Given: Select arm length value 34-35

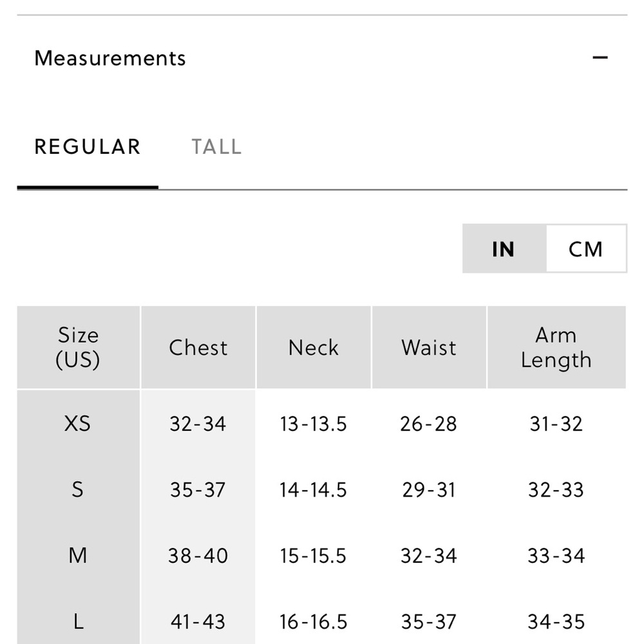Looking at the screenshot, I should pos(556,621).
